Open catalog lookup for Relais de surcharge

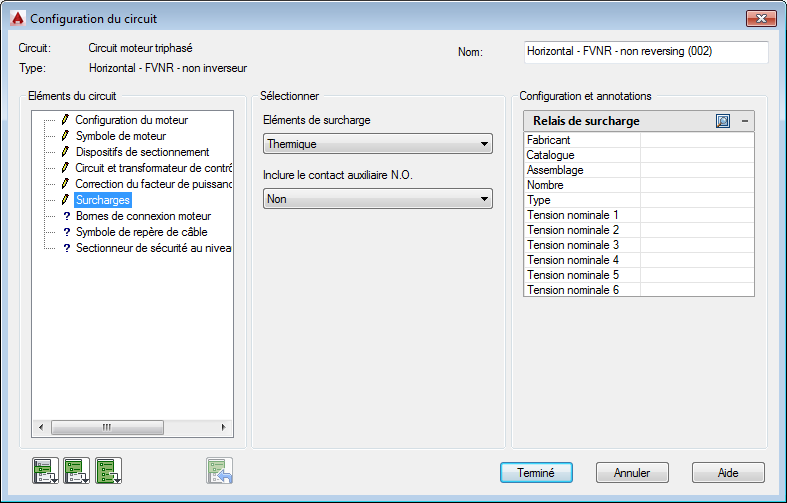coord(723,121)
